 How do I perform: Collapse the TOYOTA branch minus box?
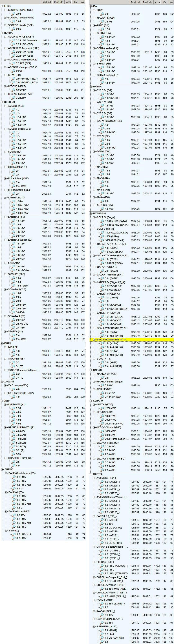91,474
